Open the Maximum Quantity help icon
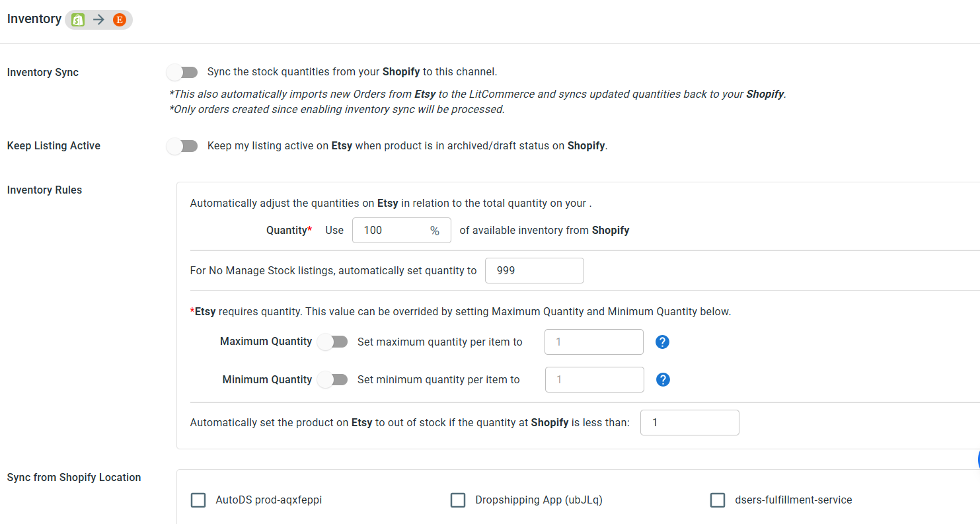980x524 pixels. [x=663, y=342]
